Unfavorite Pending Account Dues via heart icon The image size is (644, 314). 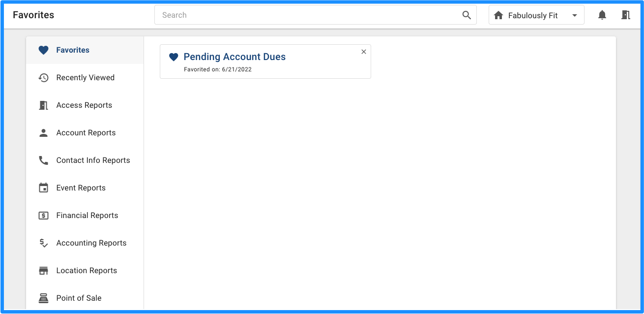[x=173, y=57]
